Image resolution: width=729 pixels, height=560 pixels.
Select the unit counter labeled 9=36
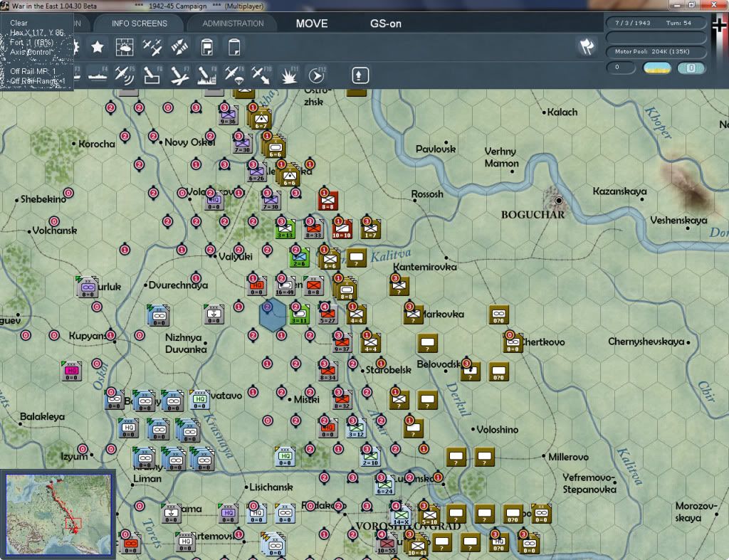228,115
